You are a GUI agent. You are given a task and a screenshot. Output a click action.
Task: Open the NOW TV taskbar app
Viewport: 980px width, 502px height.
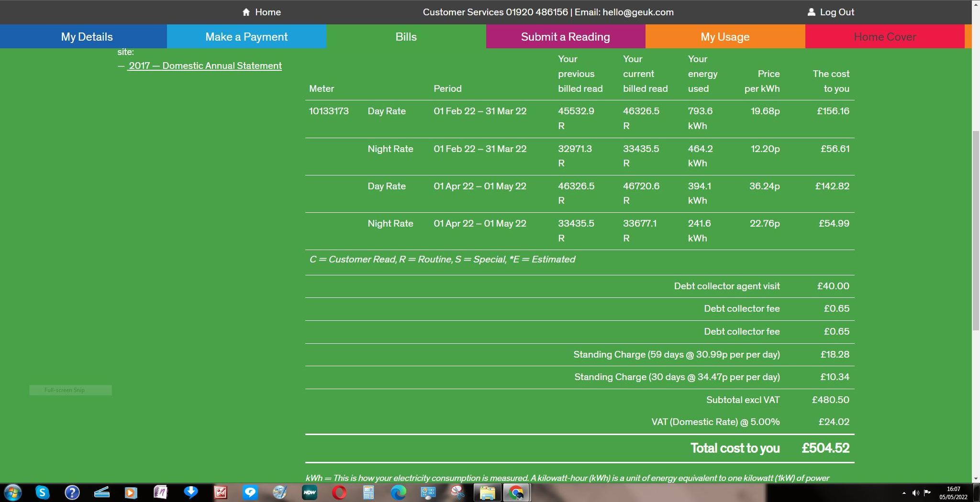[310, 492]
